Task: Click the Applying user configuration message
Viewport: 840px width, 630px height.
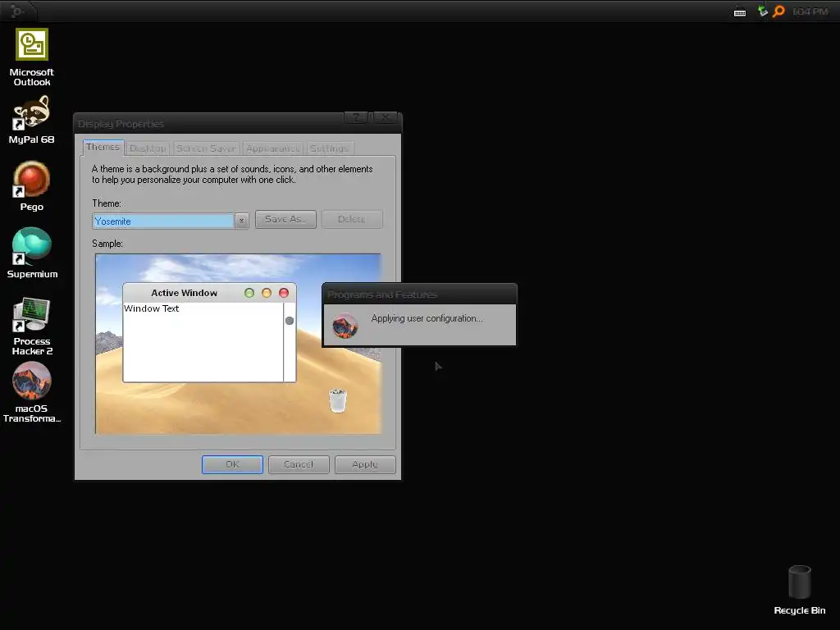Action: point(427,318)
